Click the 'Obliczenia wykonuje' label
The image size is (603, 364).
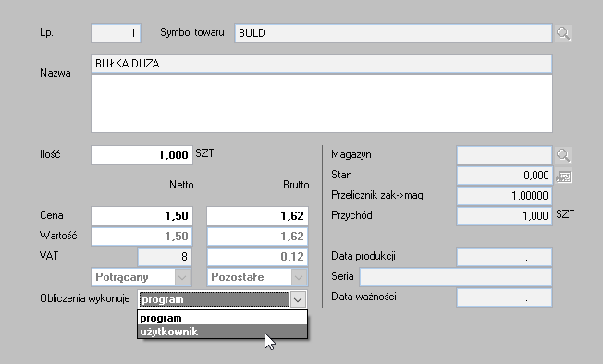click(x=85, y=298)
